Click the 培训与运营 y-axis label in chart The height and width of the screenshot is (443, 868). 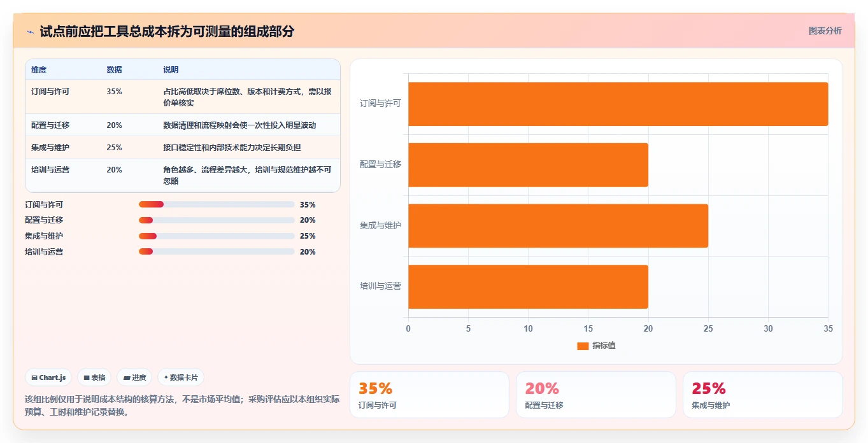380,286
